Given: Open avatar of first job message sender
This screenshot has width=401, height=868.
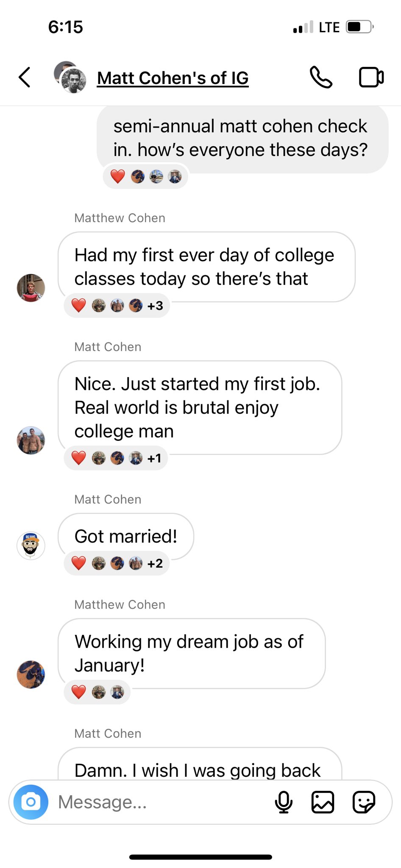Looking at the screenshot, I should [31, 440].
